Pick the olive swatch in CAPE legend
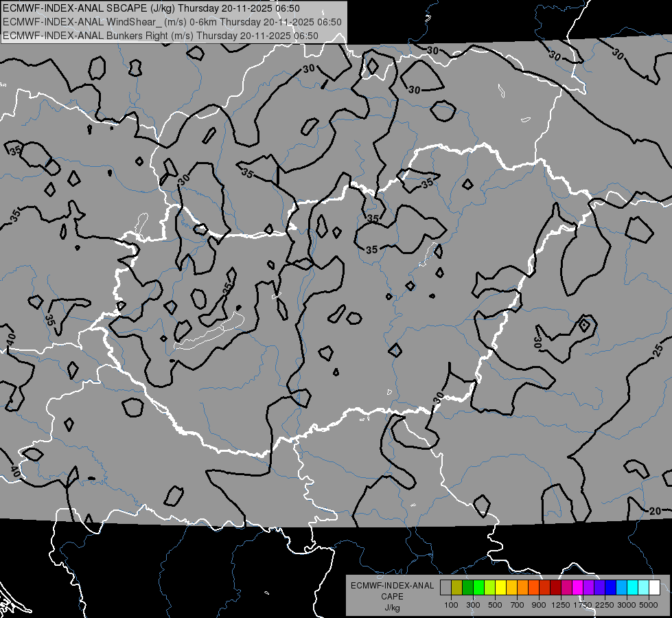 click(457, 588)
